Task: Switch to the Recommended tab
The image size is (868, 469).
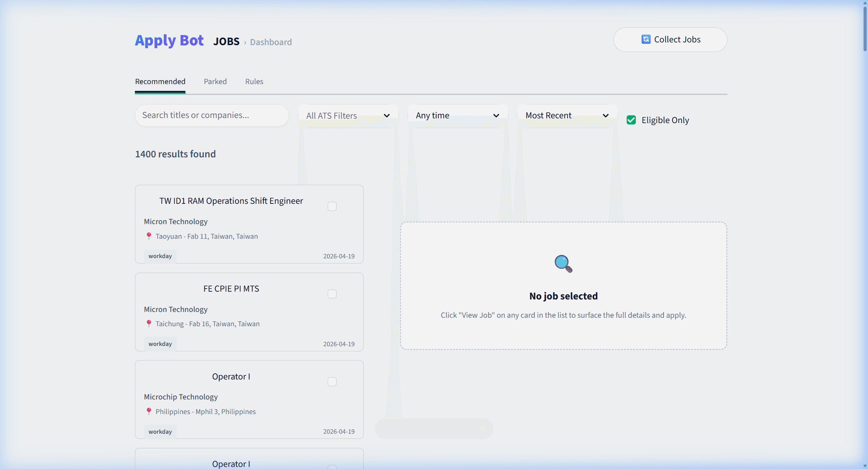Action: (160, 81)
